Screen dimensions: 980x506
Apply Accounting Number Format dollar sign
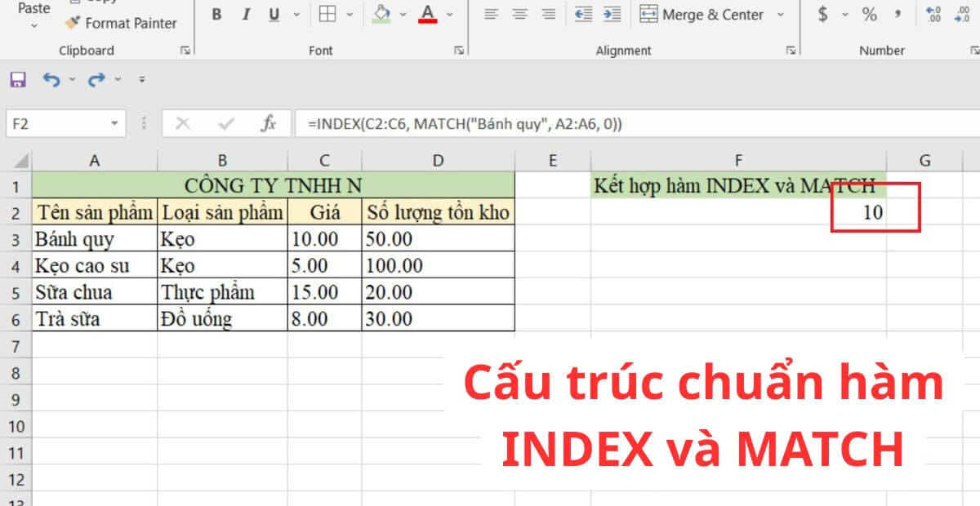pyautogui.click(x=822, y=14)
